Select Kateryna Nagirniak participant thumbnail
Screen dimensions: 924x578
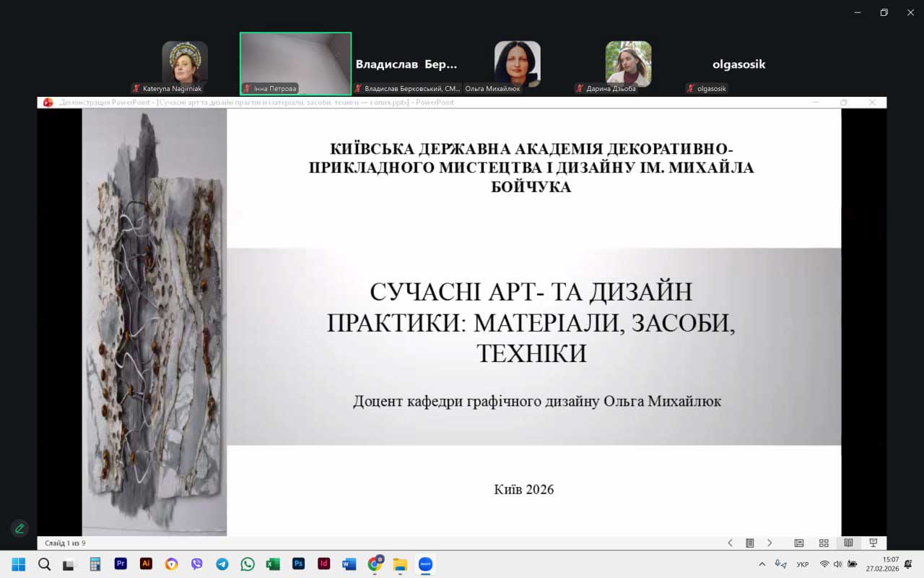pos(185,64)
